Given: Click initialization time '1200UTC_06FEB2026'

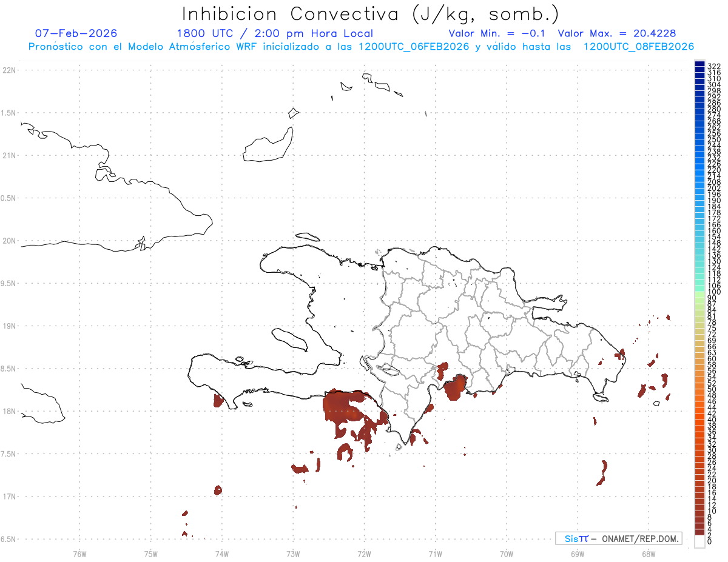Looking at the screenshot, I should pos(414,47).
